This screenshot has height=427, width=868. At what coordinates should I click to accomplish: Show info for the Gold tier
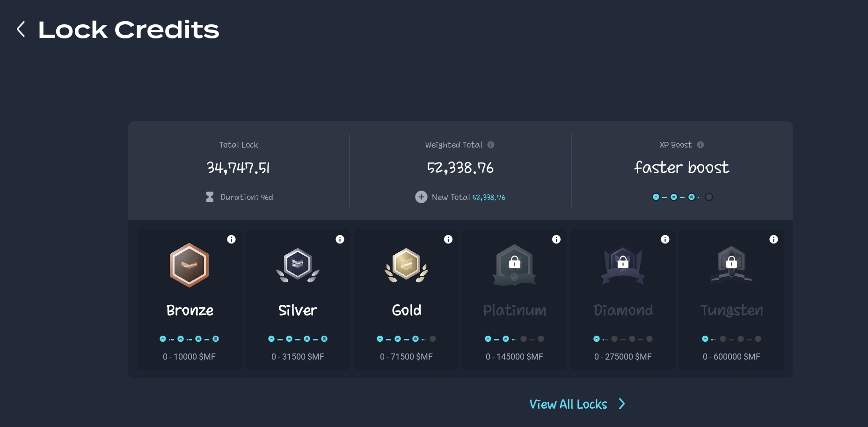448,239
